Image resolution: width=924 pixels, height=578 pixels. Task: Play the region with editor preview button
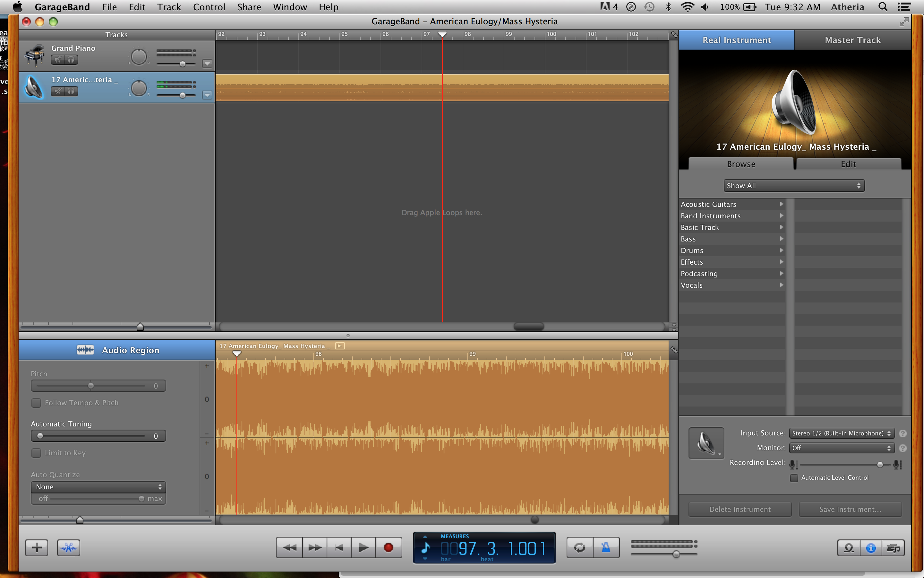coord(340,346)
